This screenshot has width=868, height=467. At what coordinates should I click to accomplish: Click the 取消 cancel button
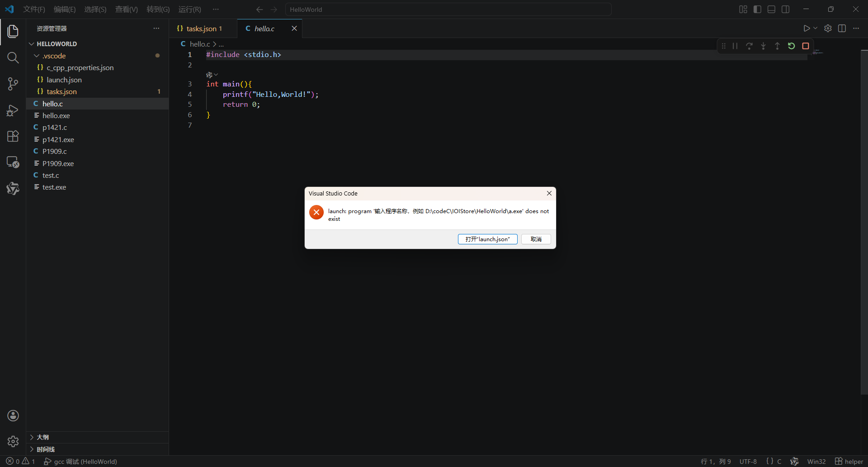pyautogui.click(x=536, y=239)
